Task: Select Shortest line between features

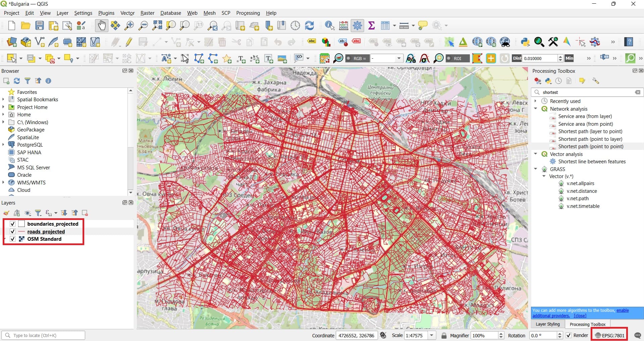Action: tap(592, 162)
